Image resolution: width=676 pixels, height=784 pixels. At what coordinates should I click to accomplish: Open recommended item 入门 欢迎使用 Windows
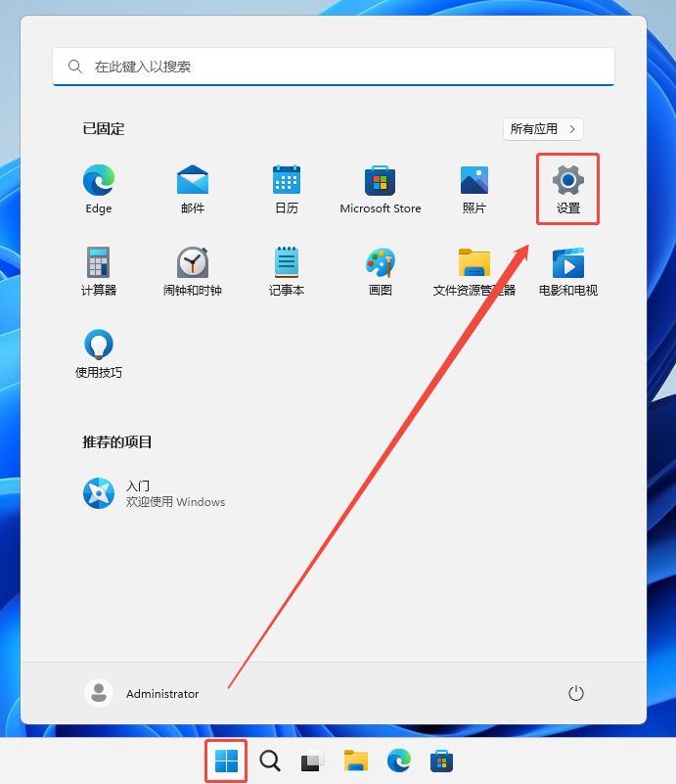(155, 493)
